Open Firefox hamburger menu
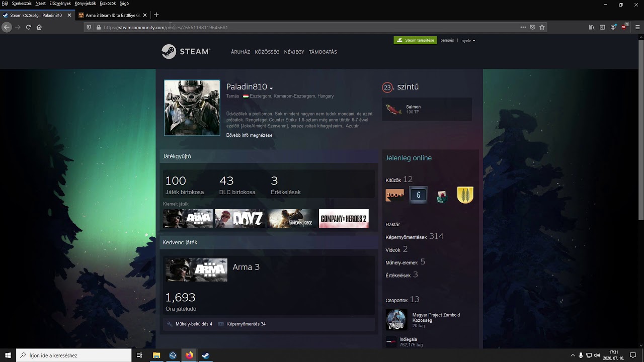Screen dimensions: 644x362 coord(637,27)
